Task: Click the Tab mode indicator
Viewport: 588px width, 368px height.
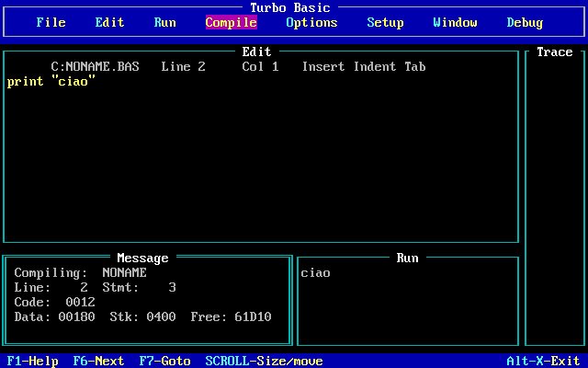Action: (x=415, y=67)
